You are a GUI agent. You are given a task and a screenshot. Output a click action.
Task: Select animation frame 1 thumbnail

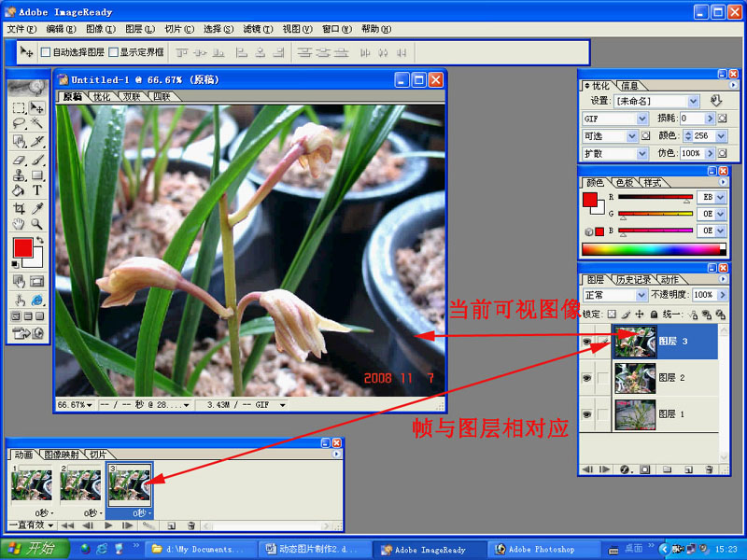[x=32, y=485]
